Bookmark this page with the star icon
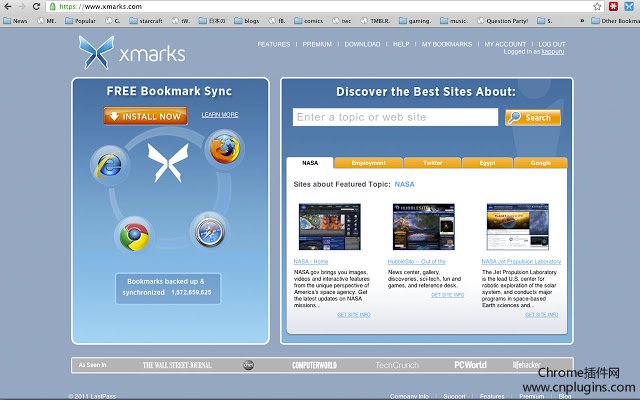 point(597,7)
